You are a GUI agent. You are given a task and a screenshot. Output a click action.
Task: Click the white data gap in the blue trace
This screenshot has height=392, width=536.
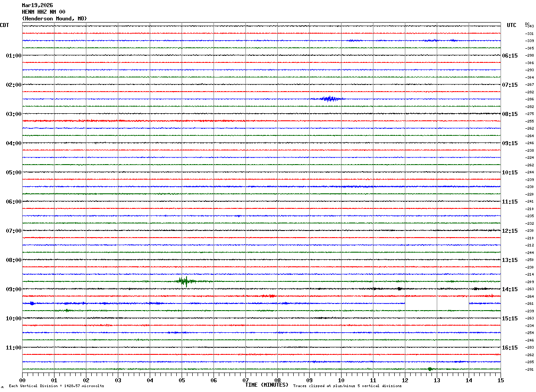pos(436,304)
